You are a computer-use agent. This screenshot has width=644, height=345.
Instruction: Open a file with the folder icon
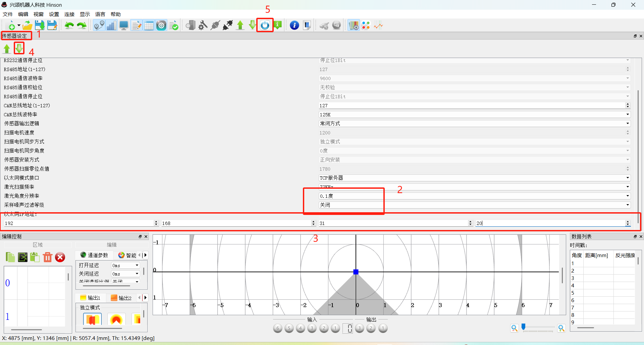[28, 25]
